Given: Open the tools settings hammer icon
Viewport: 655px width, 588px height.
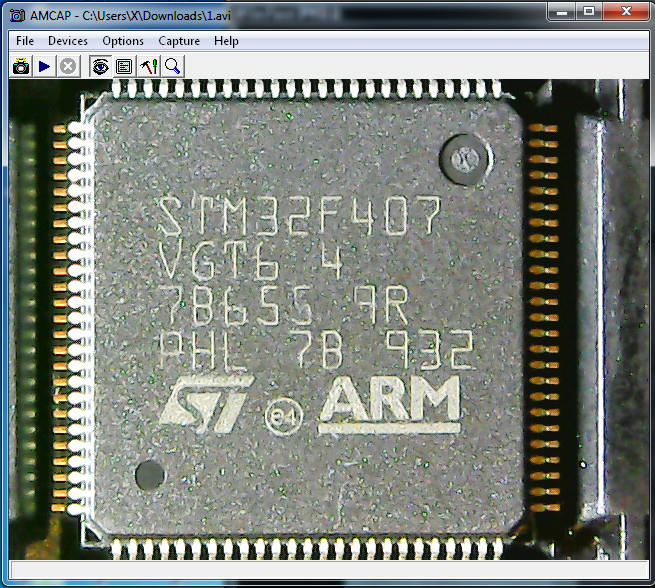Looking at the screenshot, I should (148, 66).
